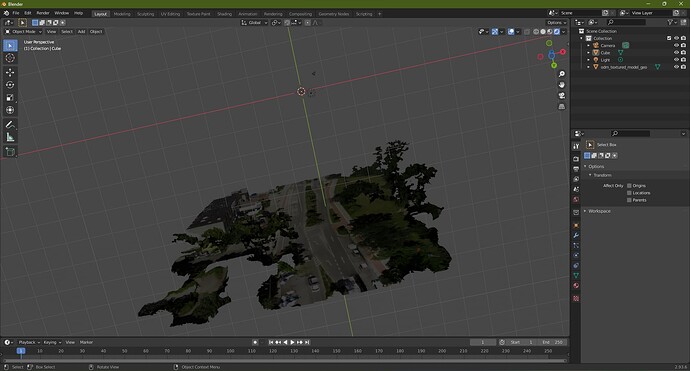Open the Texture properties checker tab

point(576,298)
